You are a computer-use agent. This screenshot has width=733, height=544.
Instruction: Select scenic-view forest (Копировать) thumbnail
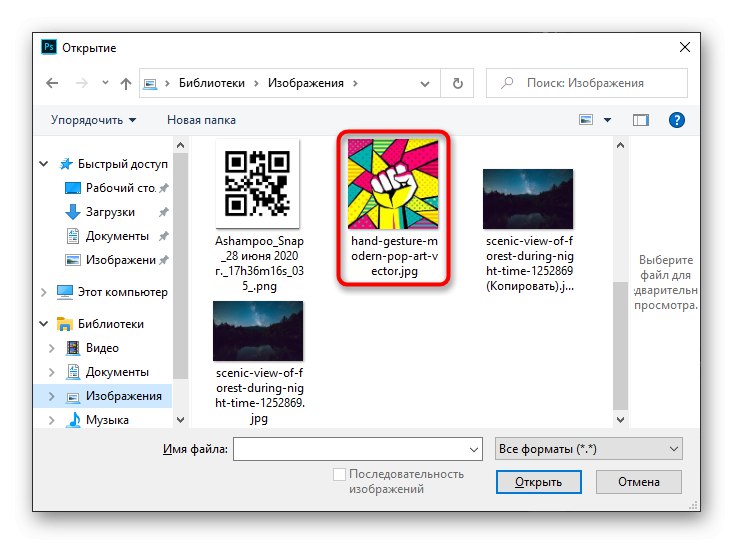pos(528,199)
